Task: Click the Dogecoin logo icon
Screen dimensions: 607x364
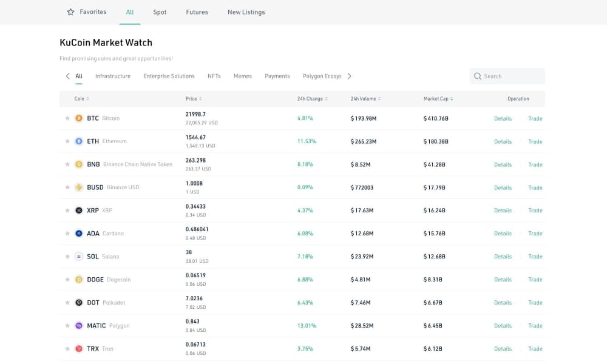Action: click(x=78, y=279)
